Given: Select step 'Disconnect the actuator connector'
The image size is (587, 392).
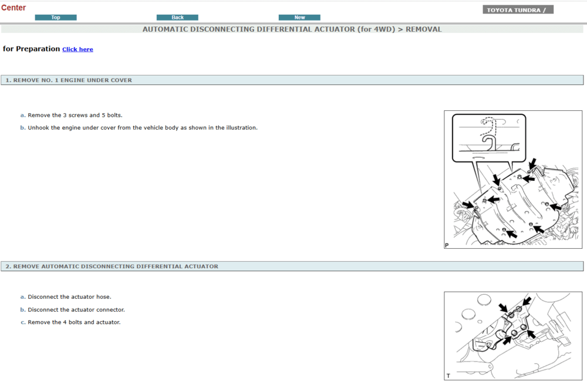Looking at the screenshot, I should [x=76, y=310].
